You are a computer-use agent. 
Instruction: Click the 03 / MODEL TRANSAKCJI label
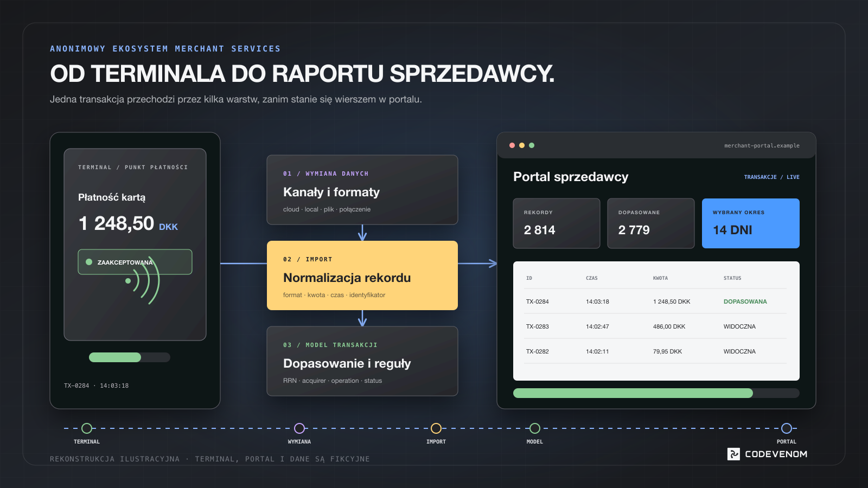pos(330,345)
